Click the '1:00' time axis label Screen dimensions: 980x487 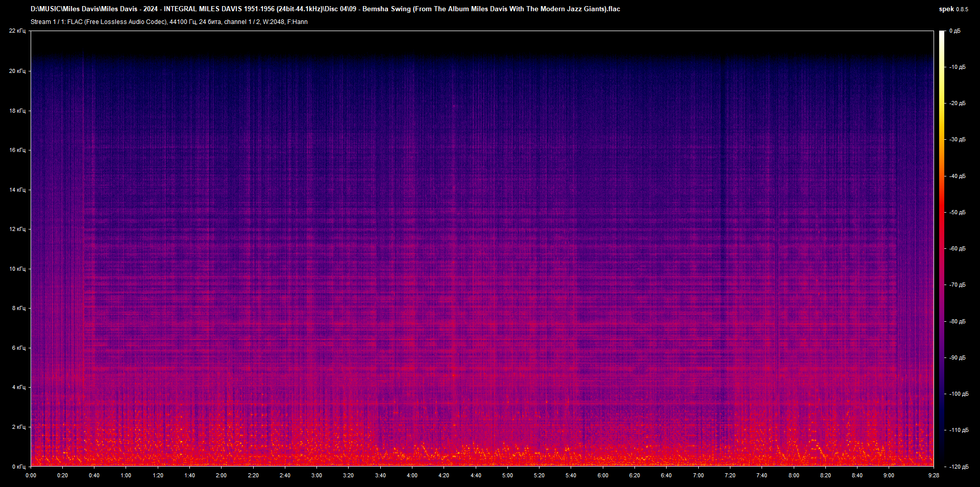tap(126, 475)
